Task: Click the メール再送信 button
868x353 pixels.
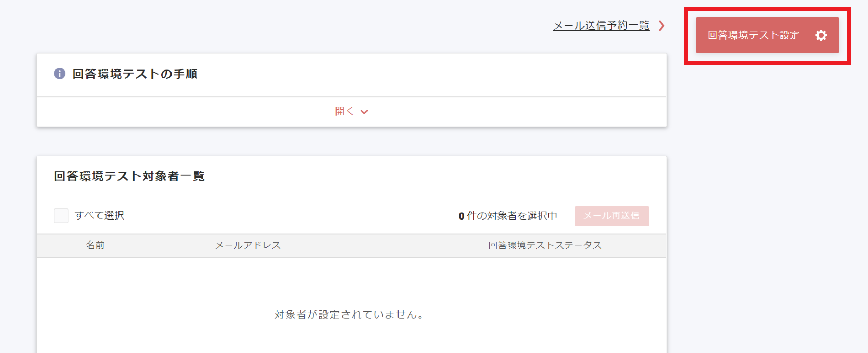Action: (611, 216)
